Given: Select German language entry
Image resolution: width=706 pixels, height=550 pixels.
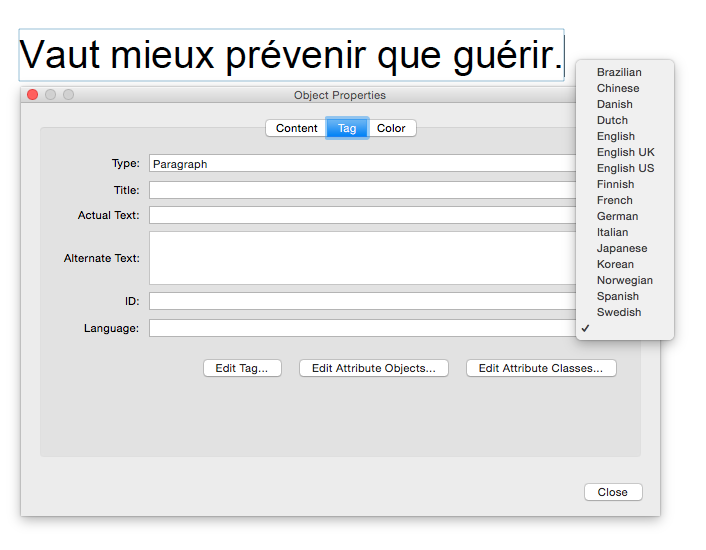Looking at the screenshot, I should [617, 216].
